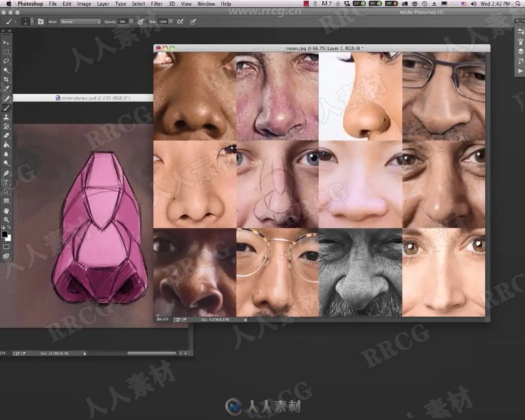The image size is (525, 420).
Task: Open the History panel icon
Action: (520, 61)
